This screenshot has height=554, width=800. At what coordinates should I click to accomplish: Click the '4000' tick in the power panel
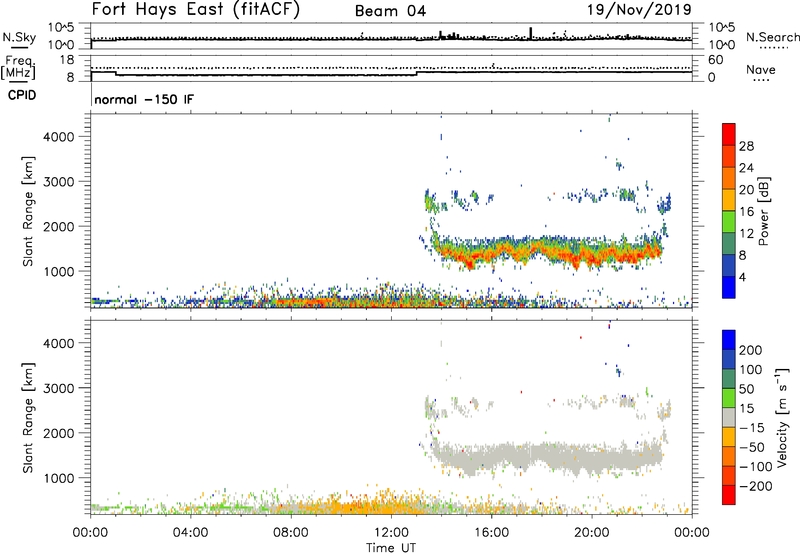pyautogui.click(x=59, y=137)
